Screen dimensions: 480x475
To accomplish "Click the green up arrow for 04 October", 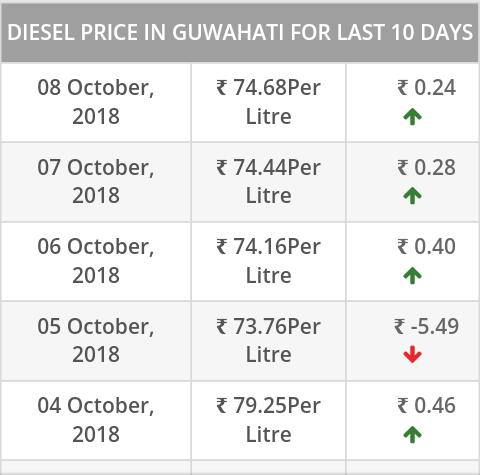I will [412, 435].
